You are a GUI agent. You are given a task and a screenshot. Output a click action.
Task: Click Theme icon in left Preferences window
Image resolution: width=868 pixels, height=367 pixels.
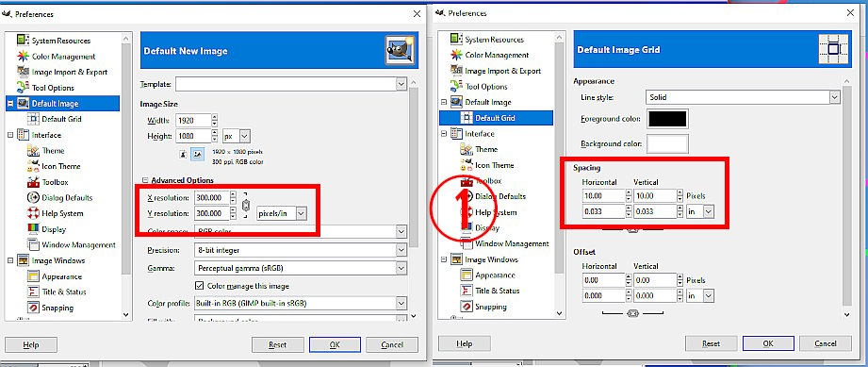click(x=33, y=150)
